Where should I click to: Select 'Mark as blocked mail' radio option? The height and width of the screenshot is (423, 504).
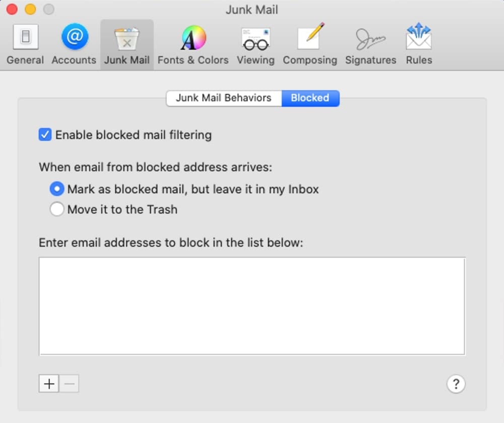[57, 189]
